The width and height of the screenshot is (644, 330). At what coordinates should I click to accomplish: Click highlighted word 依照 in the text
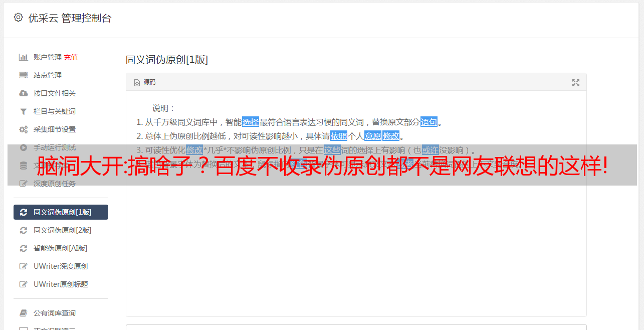(339, 136)
